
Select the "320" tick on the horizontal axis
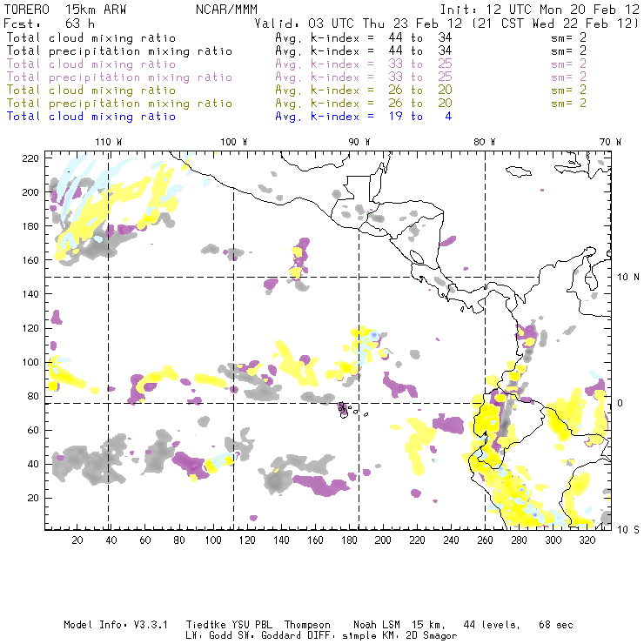(587, 540)
